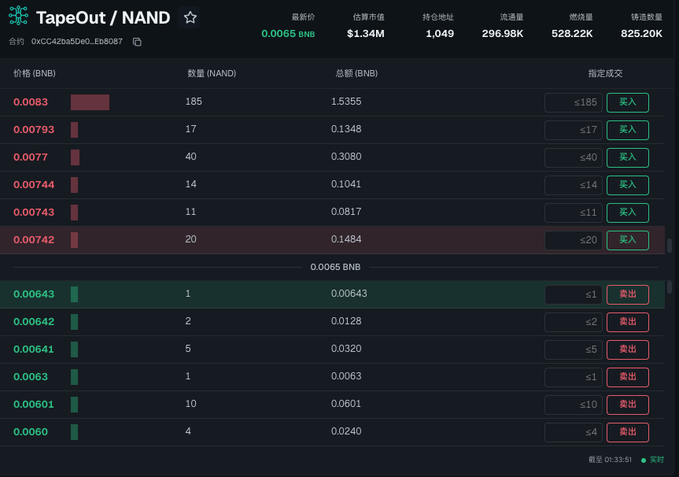Focus the ≤17 quantity input
Image resolution: width=679 pixels, height=477 pixels.
click(573, 130)
